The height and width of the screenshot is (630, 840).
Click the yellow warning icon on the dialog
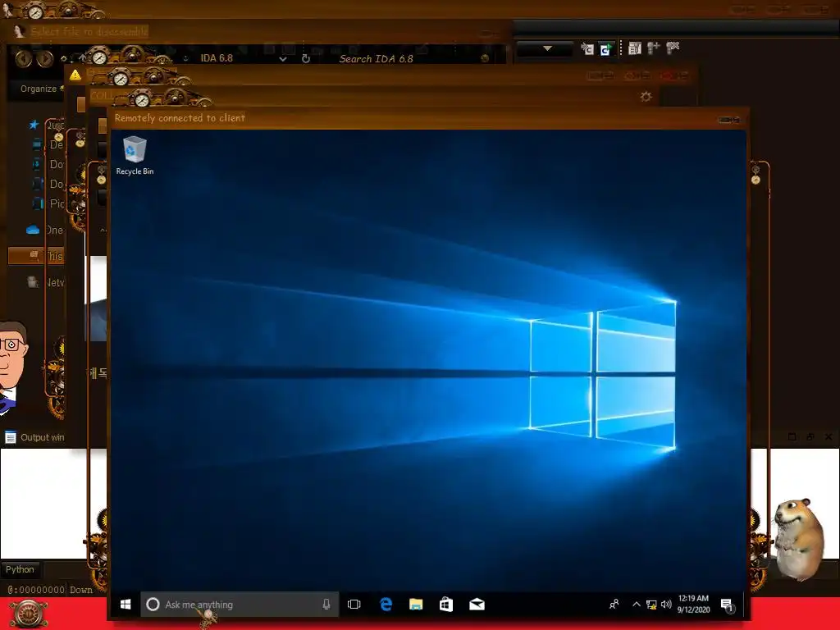75,75
